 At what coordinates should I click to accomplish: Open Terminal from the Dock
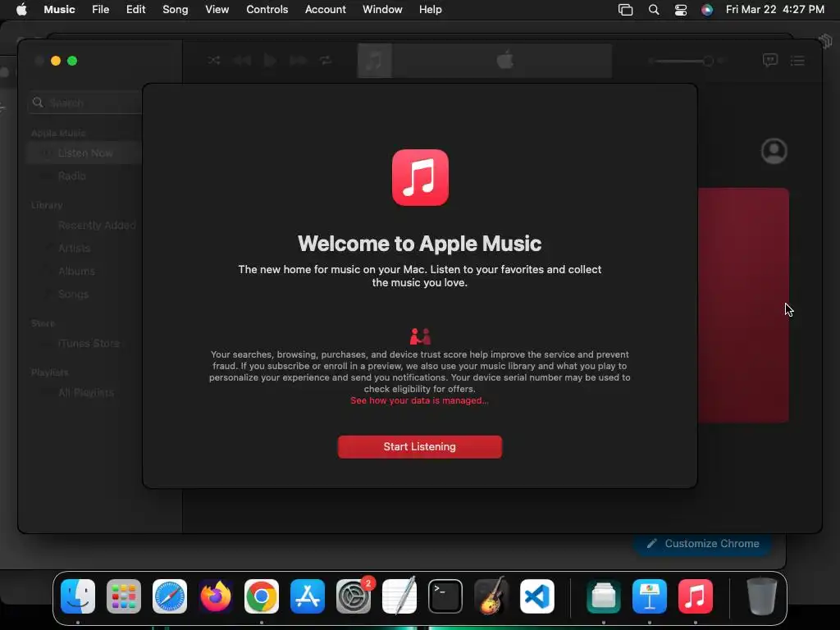click(445, 596)
